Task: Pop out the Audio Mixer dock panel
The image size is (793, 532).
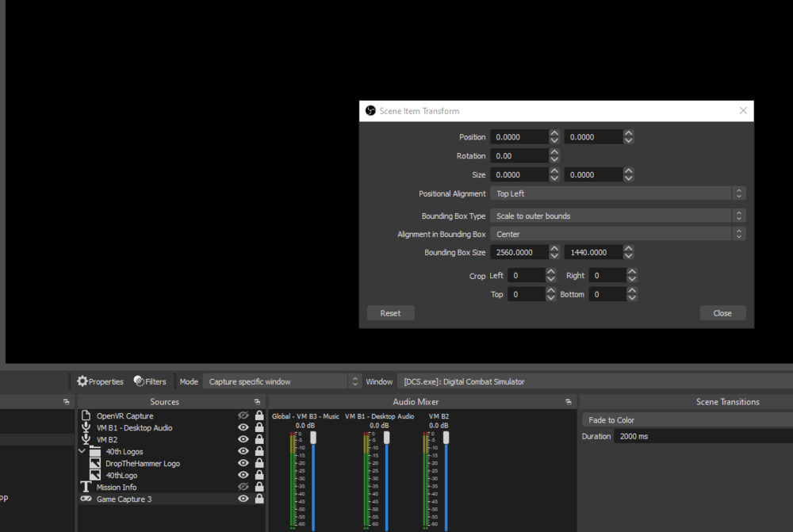Action: tap(568, 402)
